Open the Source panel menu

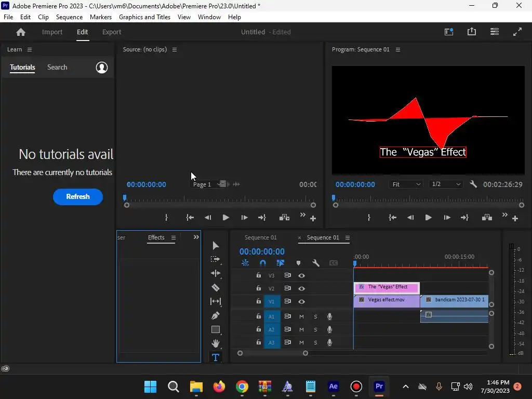[x=175, y=49]
